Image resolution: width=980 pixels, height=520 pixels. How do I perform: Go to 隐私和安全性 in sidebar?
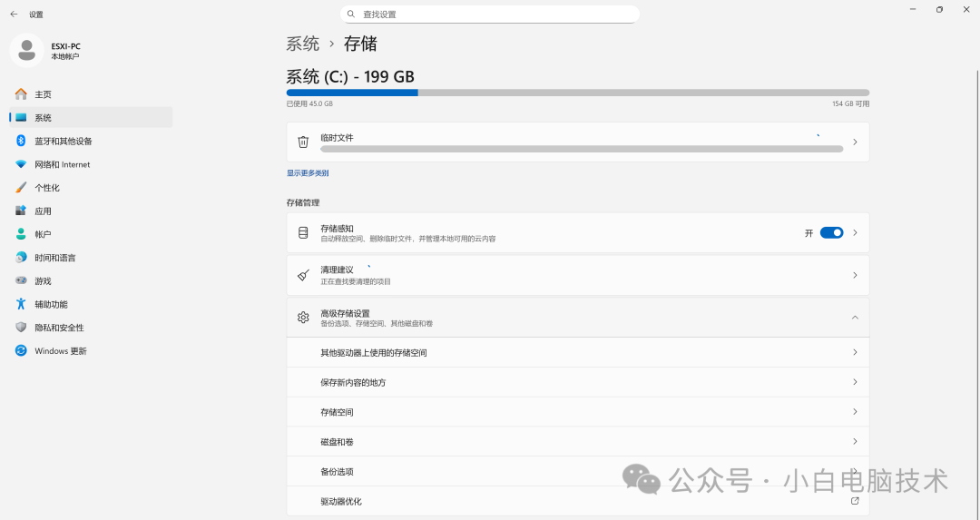coord(59,328)
